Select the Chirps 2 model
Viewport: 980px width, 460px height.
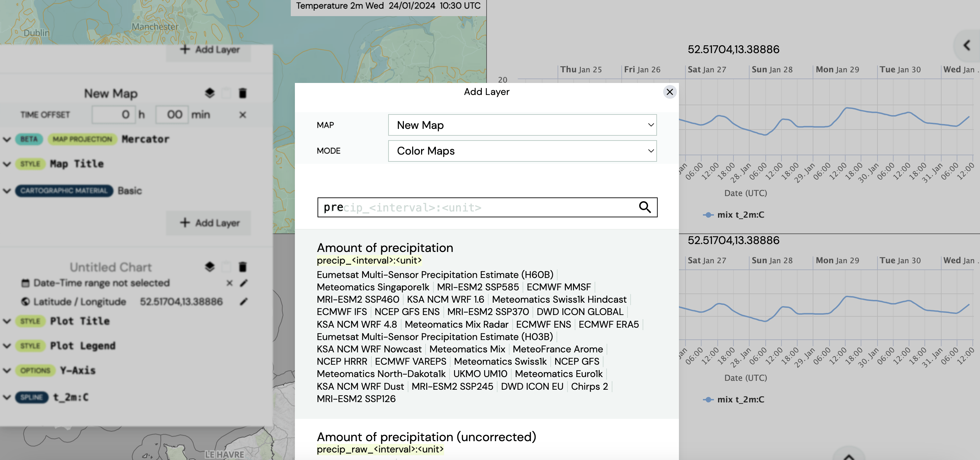click(589, 386)
